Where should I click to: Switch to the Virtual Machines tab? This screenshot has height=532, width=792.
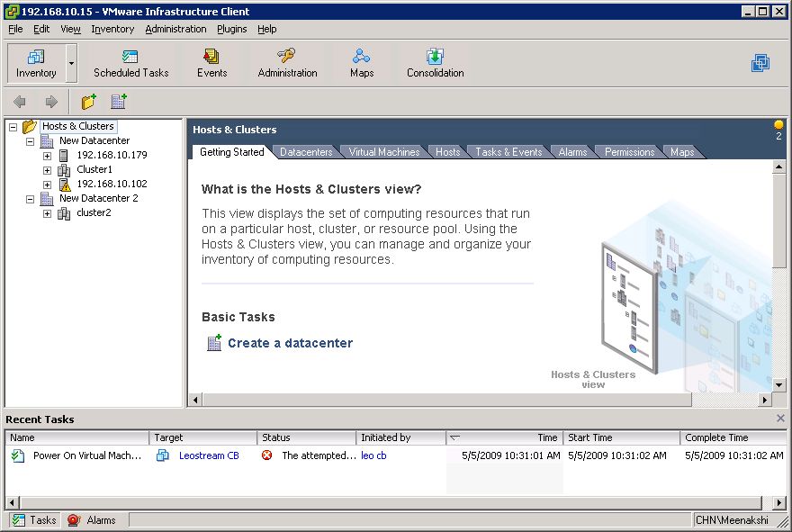384,152
